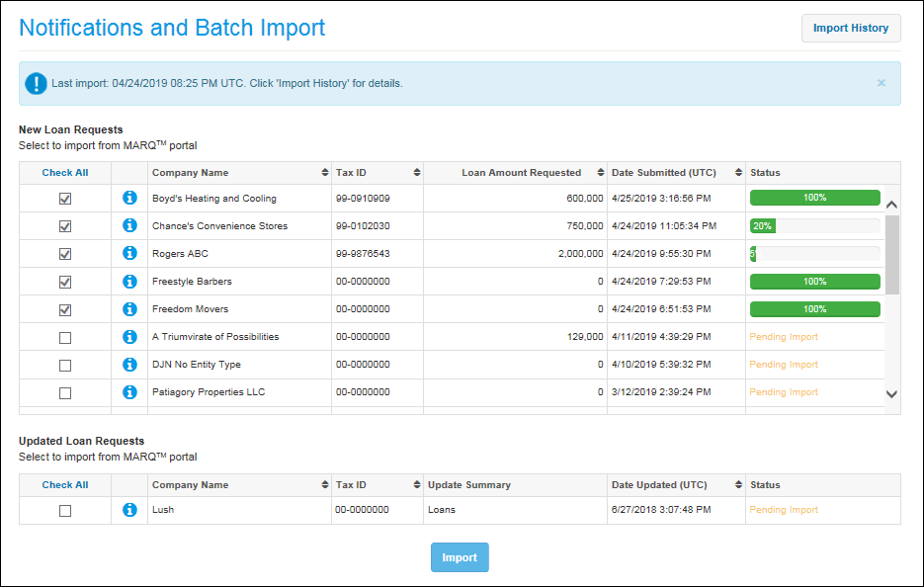
Task: Click the new loan requests scrollbar thumb
Action: click(x=892, y=255)
